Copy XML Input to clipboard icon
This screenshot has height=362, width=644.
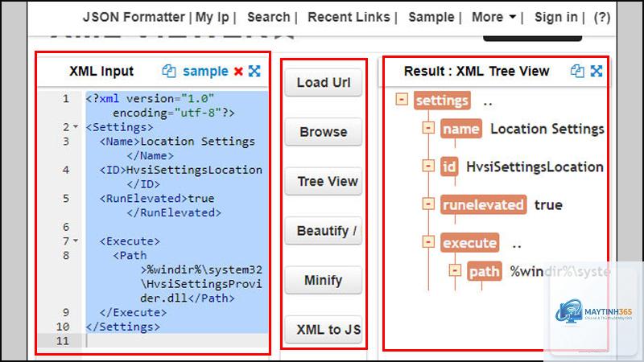pos(169,71)
